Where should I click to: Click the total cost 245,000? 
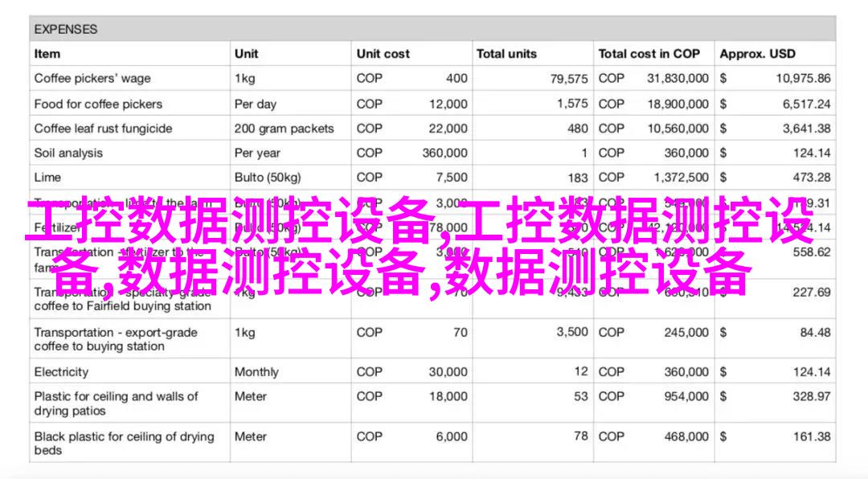tap(686, 332)
